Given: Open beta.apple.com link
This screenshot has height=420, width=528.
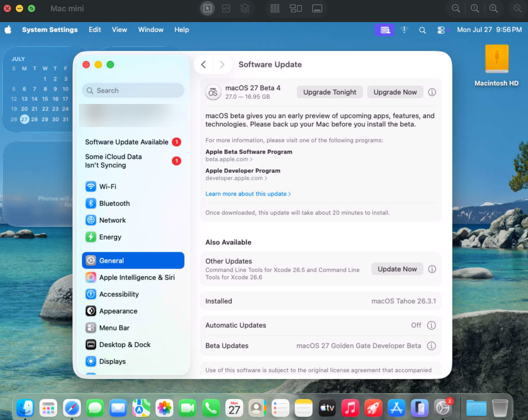Looking at the screenshot, I should [x=229, y=159].
